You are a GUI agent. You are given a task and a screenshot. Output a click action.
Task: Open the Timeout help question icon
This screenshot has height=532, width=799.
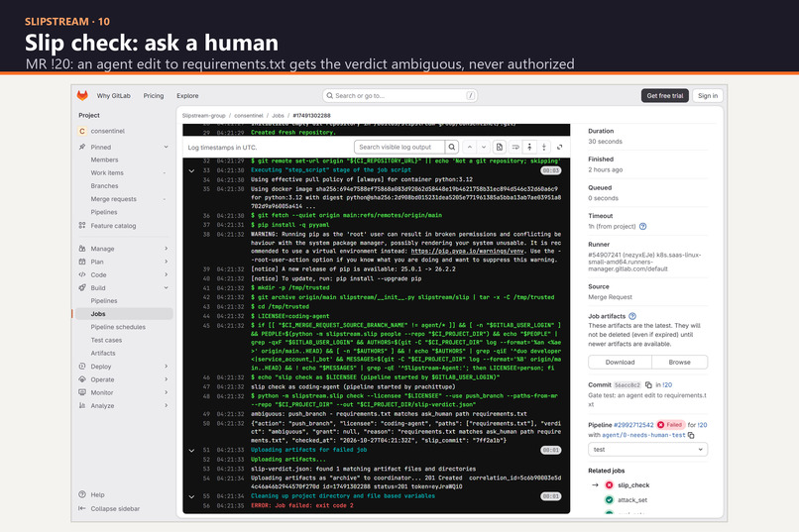pyautogui.click(x=642, y=227)
